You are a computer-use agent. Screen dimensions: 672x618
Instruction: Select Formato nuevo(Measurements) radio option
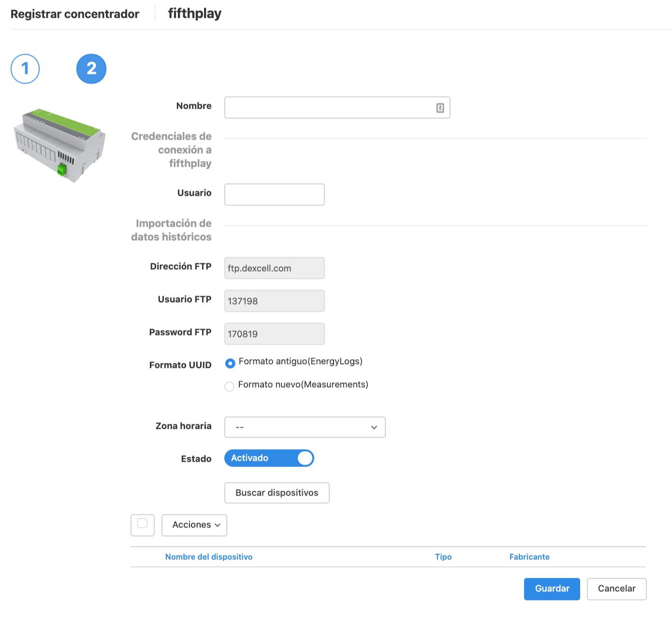tap(230, 386)
